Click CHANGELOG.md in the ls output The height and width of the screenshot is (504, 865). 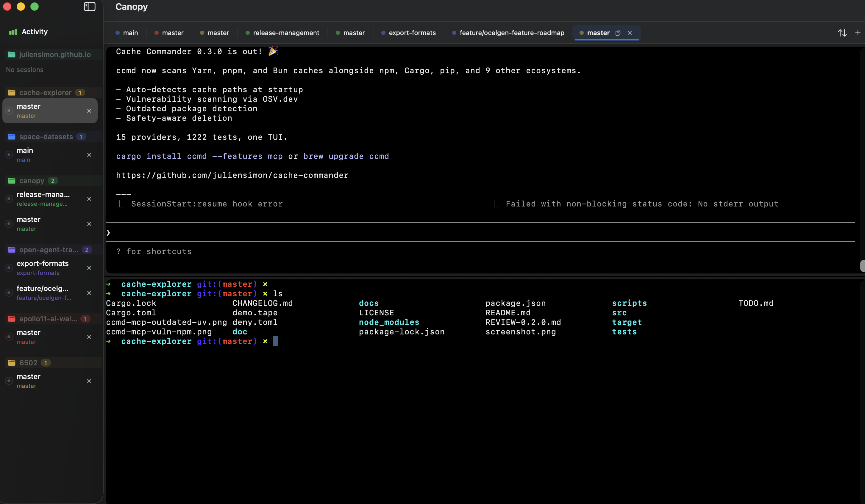(263, 303)
